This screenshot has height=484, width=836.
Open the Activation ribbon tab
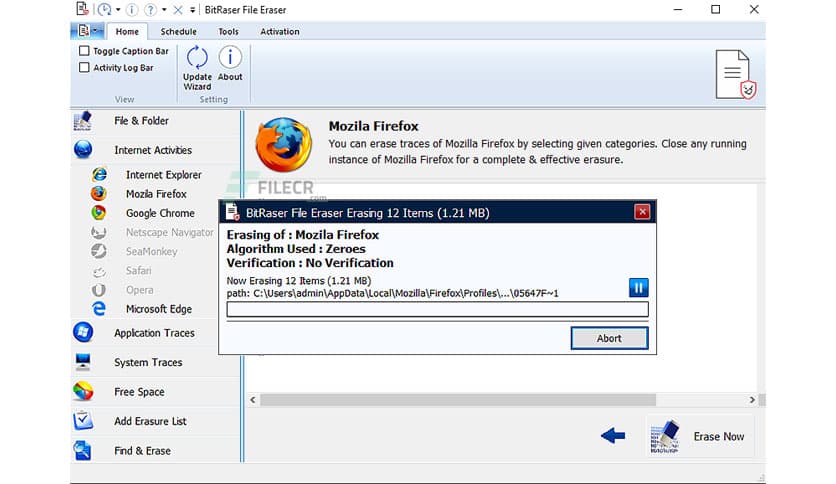pyautogui.click(x=279, y=31)
